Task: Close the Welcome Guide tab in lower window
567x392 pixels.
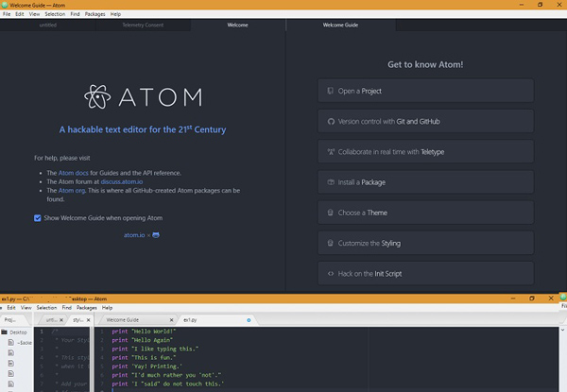Action: tap(171, 320)
